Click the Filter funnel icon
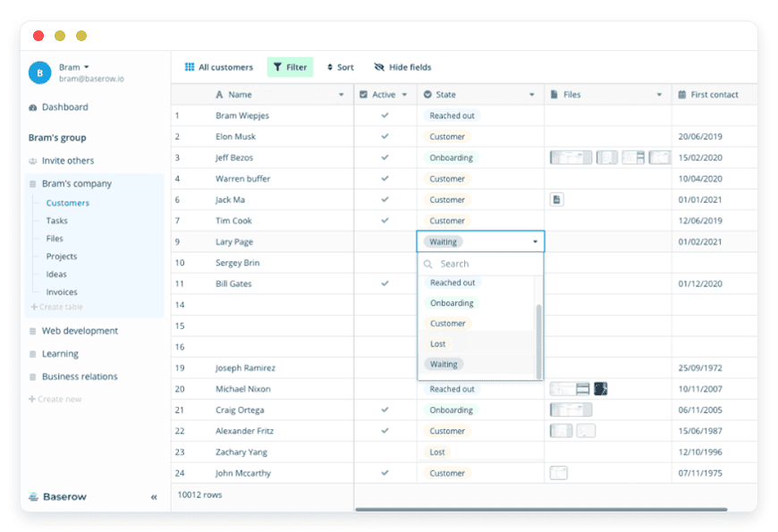 [277, 67]
